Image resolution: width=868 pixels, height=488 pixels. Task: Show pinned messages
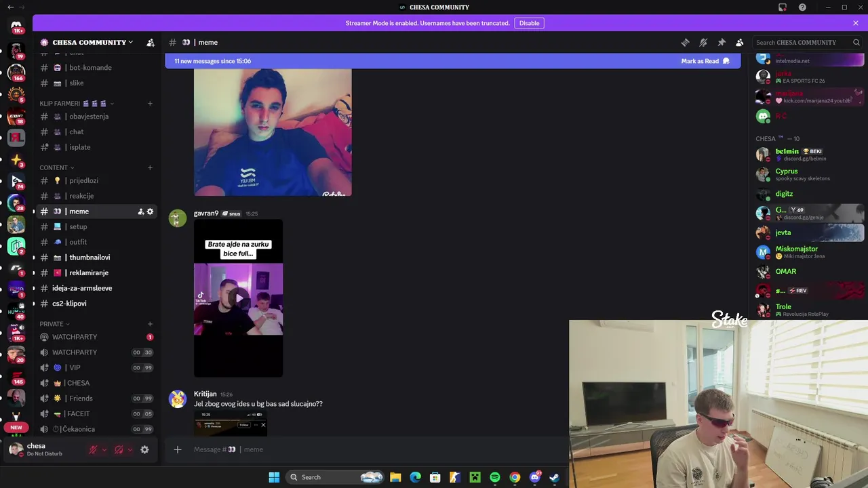[x=722, y=42]
